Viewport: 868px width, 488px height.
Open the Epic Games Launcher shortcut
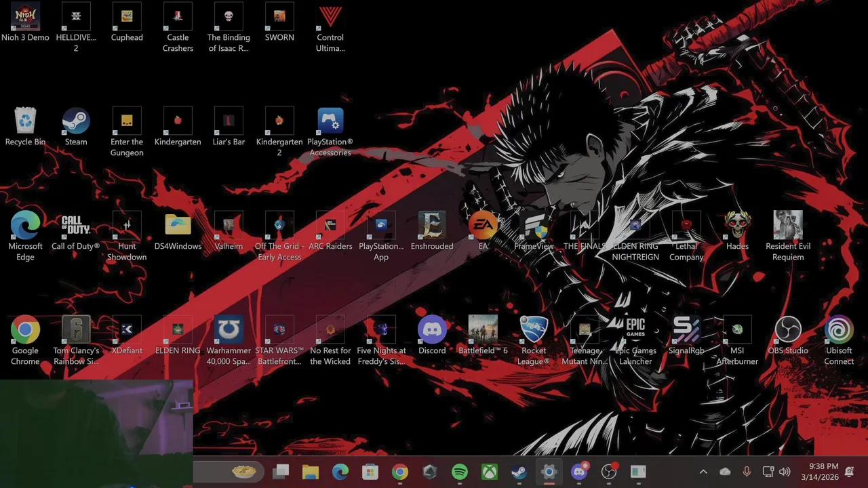coord(635,341)
